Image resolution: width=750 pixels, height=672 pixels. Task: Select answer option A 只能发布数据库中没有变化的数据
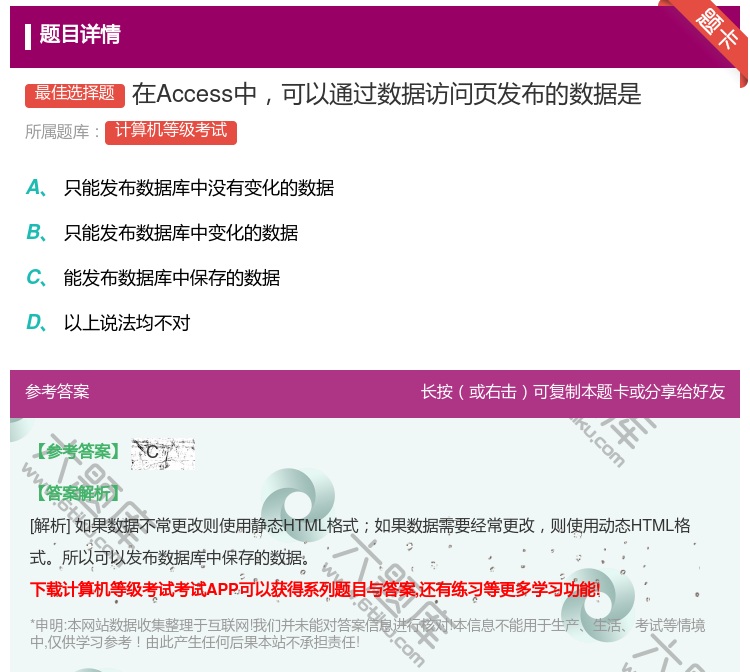click(180, 188)
